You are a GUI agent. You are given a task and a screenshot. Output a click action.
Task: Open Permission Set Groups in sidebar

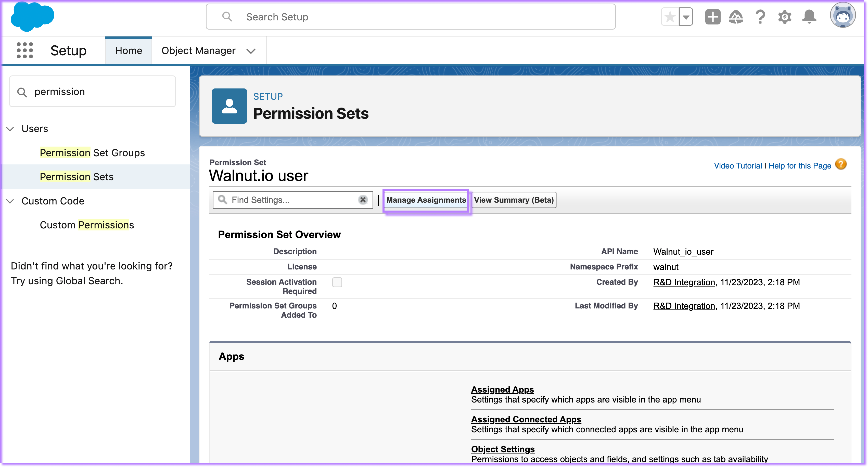(x=92, y=153)
